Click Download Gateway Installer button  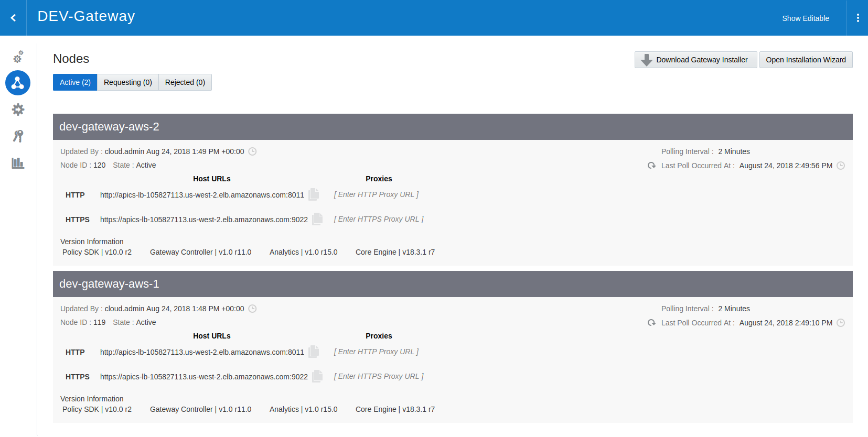695,60
